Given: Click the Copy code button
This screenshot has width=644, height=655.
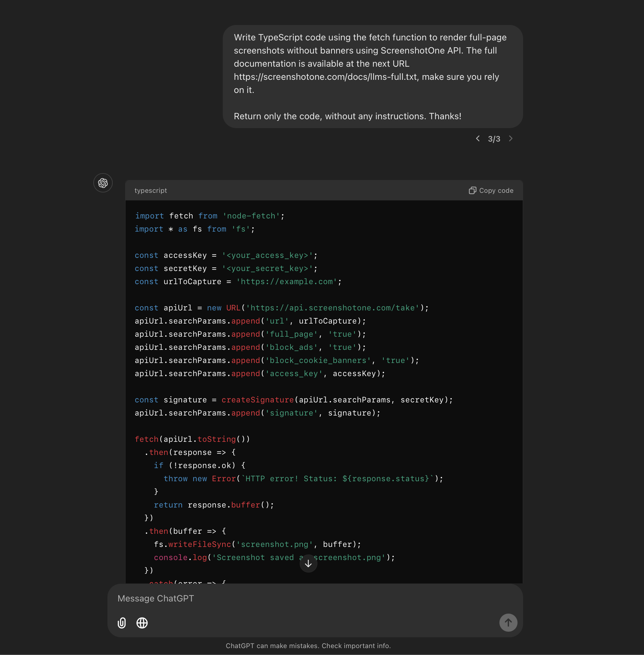Looking at the screenshot, I should click(491, 191).
